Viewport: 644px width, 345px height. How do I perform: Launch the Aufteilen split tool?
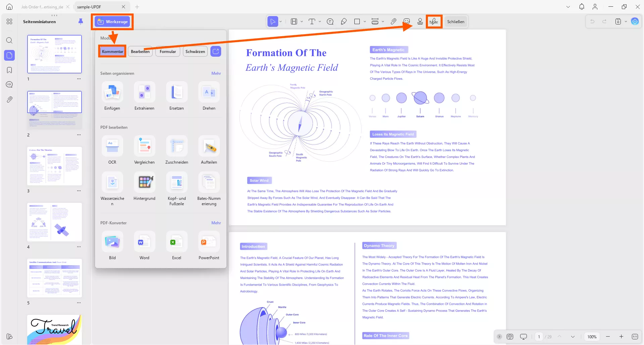209,146
